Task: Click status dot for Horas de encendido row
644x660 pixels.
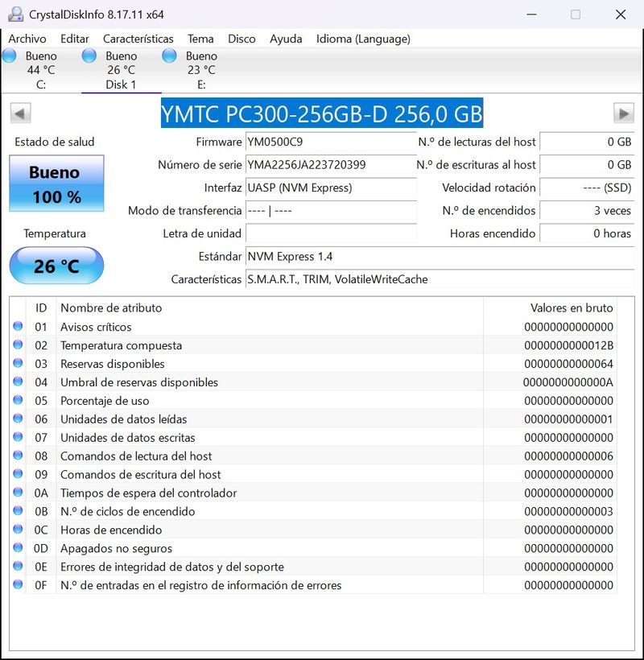Action: (x=18, y=529)
